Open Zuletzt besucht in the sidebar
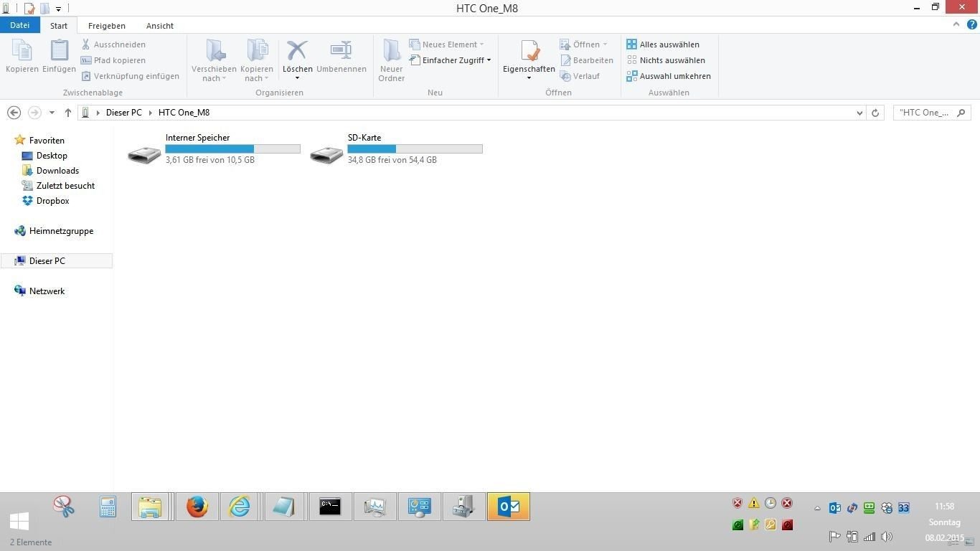 (x=65, y=186)
